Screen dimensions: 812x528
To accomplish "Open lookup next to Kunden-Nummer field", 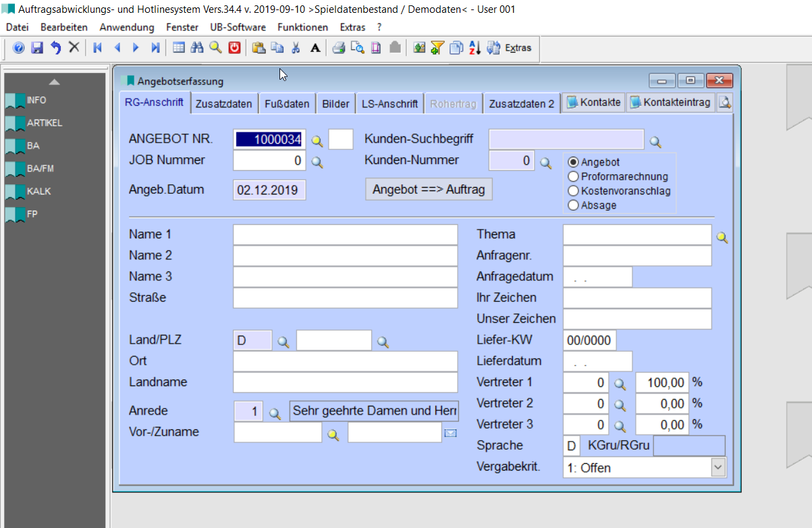I will tap(546, 162).
